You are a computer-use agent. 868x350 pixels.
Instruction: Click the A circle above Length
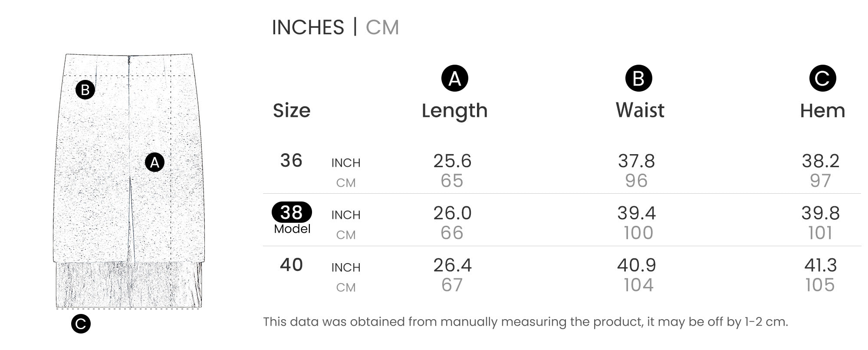[x=454, y=79]
